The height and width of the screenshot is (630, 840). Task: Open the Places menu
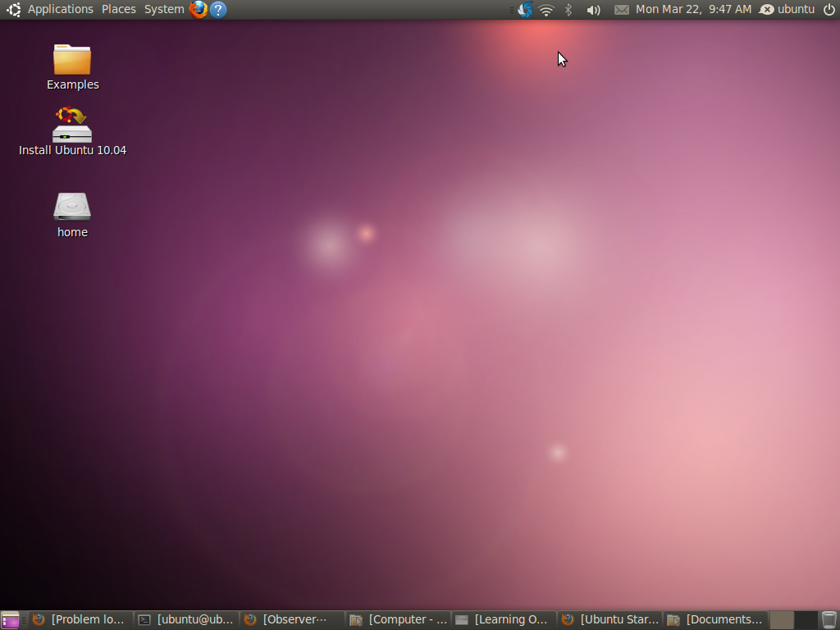118,9
